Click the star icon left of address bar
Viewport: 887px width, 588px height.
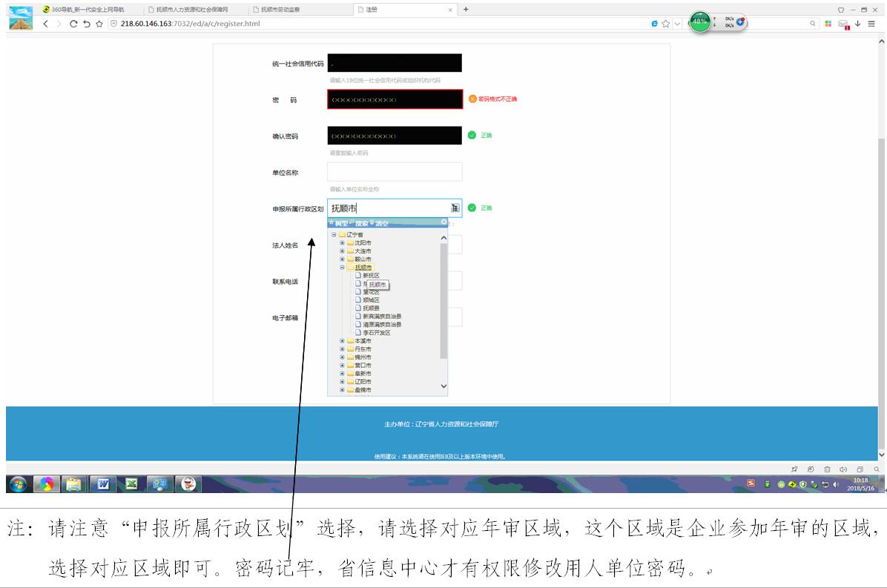pyautogui.click(x=99, y=24)
